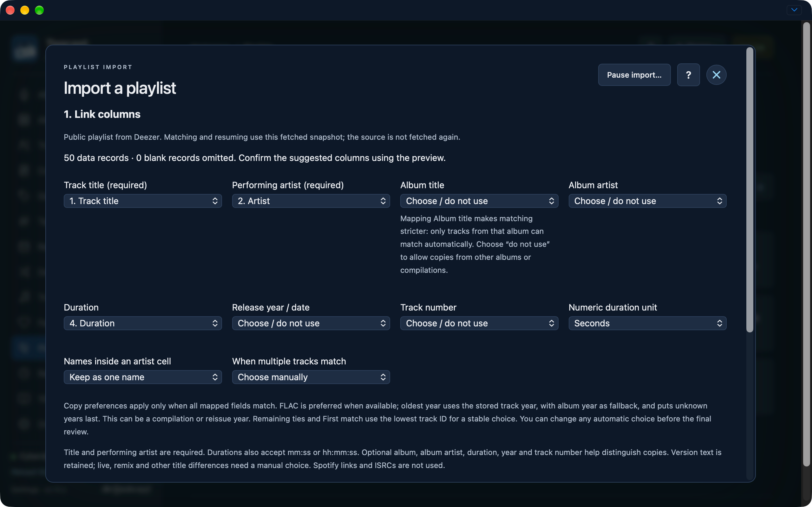Click the green full-screen window button
This screenshot has height=507, width=812.
[39, 10]
